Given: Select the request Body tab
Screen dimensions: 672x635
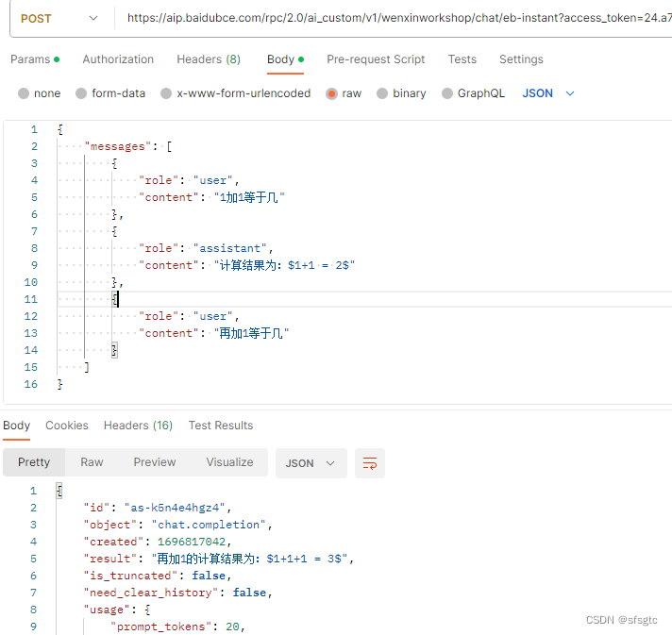Looking at the screenshot, I should pyautogui.click(x=285, y=59).
